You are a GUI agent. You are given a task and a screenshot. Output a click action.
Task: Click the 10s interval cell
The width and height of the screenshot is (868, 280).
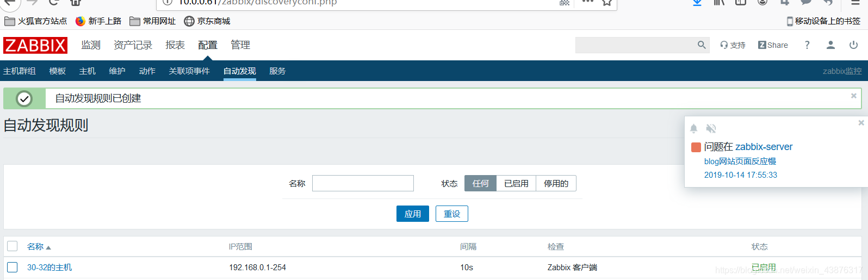coord(467,267)
